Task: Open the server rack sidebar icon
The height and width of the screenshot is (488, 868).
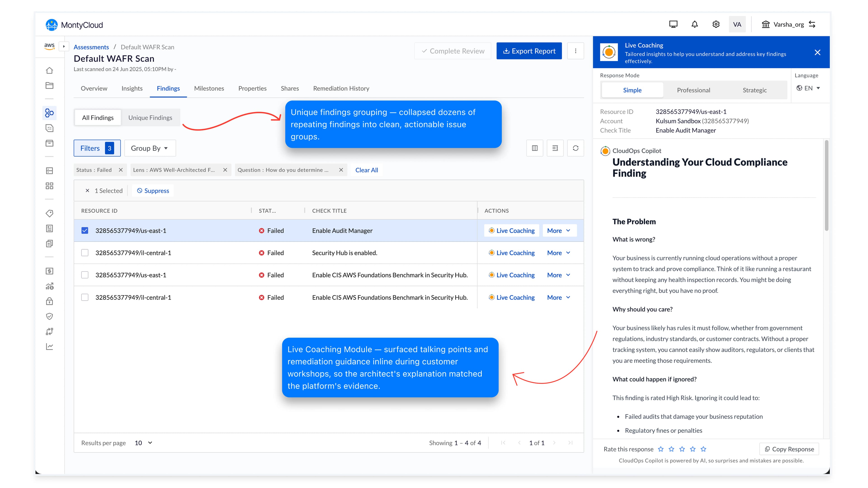Action: coord(50,170)
